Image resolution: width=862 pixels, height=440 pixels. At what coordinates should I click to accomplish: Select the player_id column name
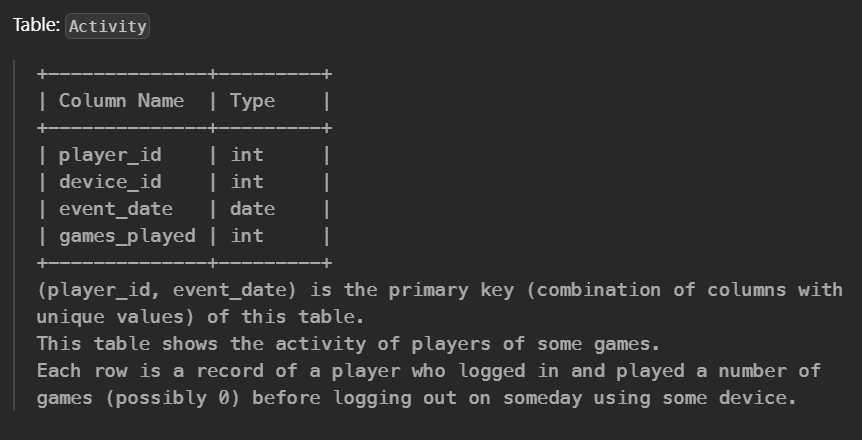tap(110, 155)
